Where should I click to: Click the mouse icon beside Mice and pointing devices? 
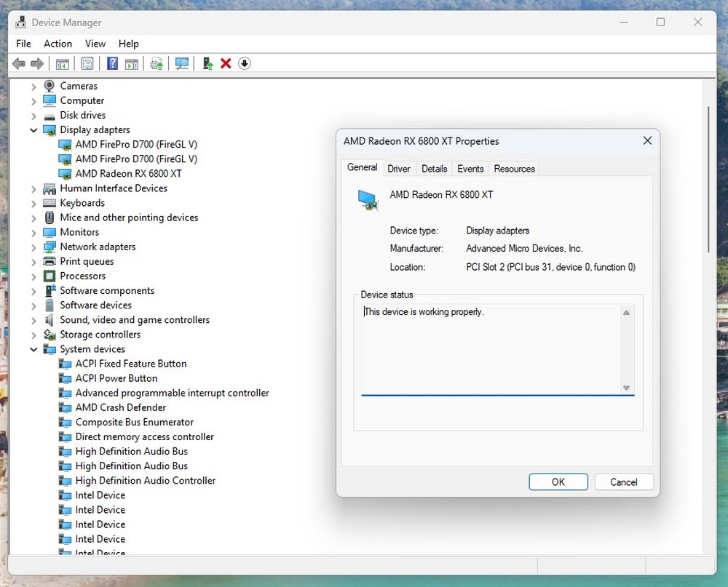tap(50, 217)
